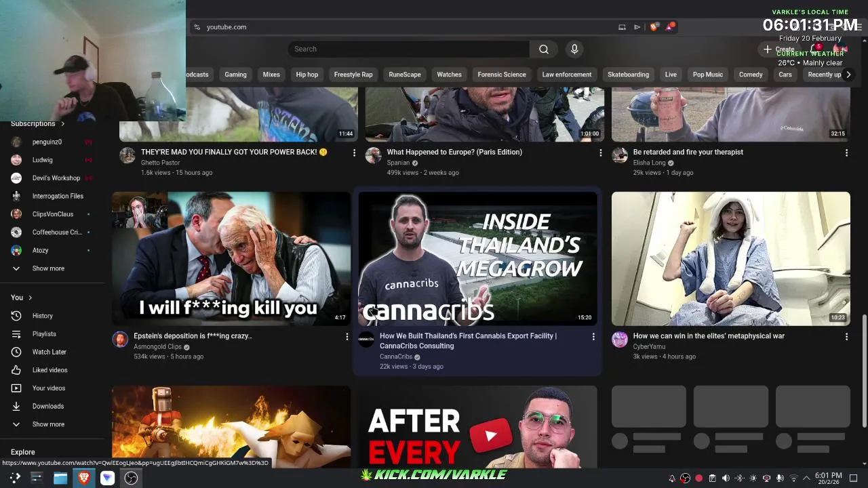
Task: Open options for fire your therapist video
Action: 846,153
